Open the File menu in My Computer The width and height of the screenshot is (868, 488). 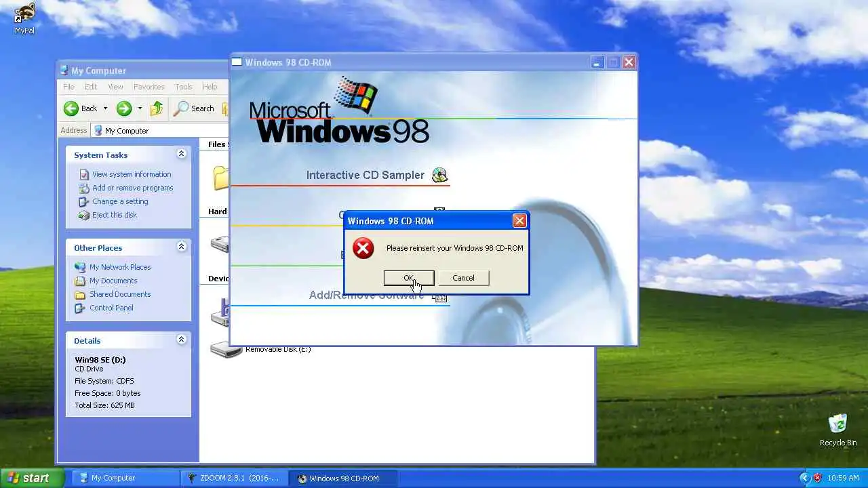[68, 87]
